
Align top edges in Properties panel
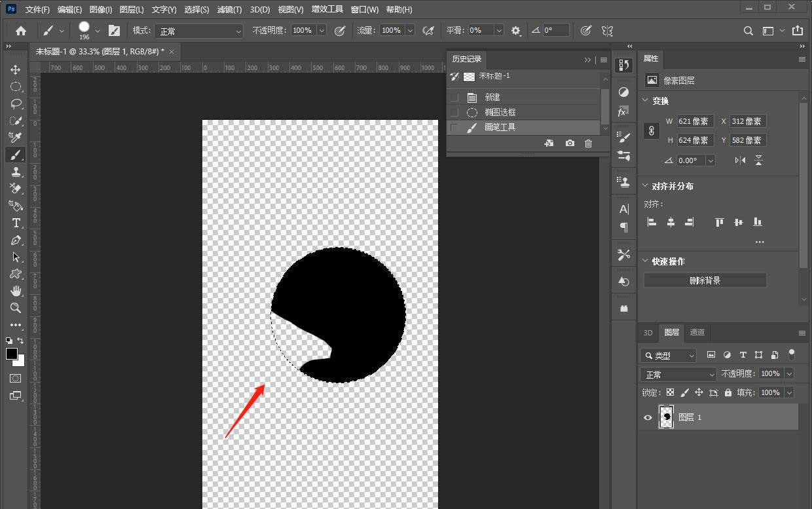point(720,222)
